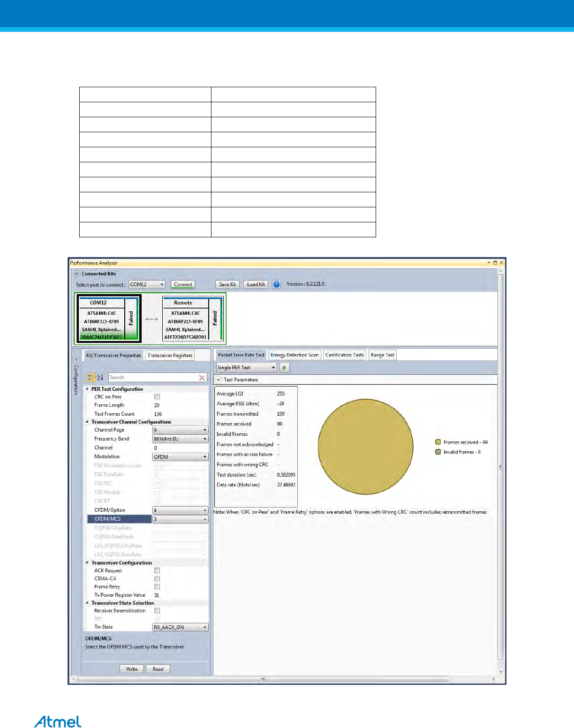Collapse the Test Parameters section

219,380
